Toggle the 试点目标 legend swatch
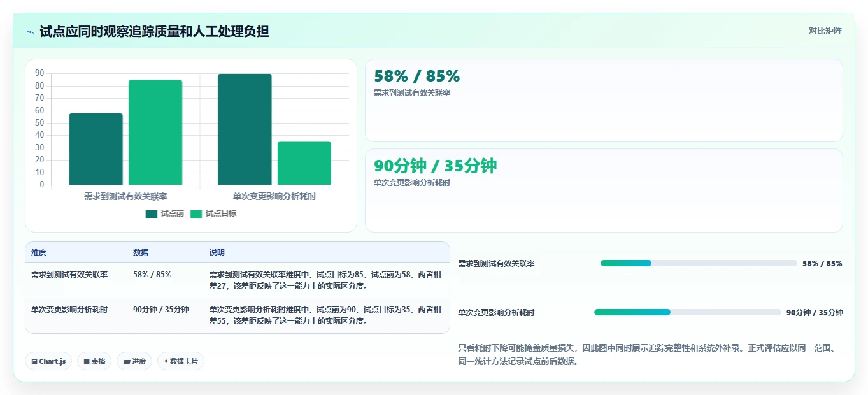Image resolution: width=868 pixels, height=395 pixels. [196, 214]
